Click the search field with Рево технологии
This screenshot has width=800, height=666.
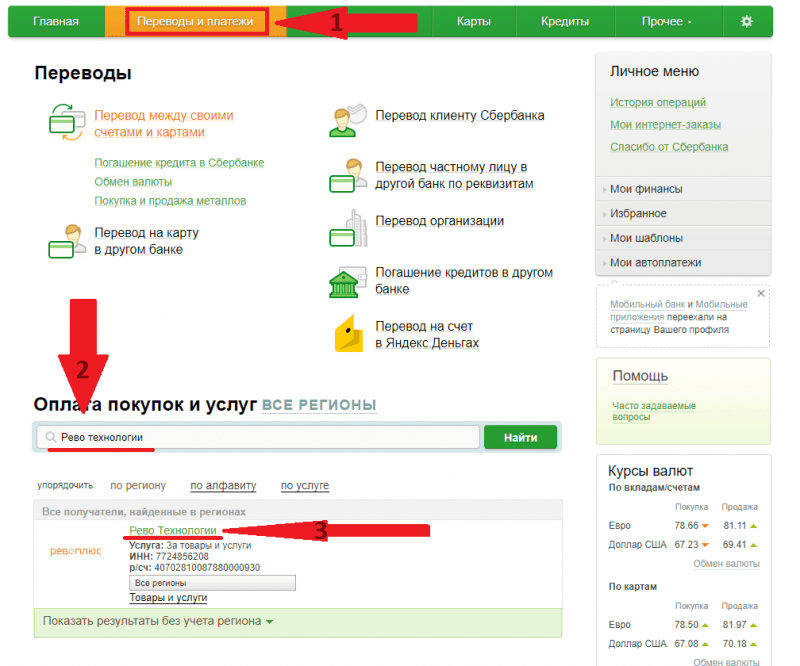point(258,437)
